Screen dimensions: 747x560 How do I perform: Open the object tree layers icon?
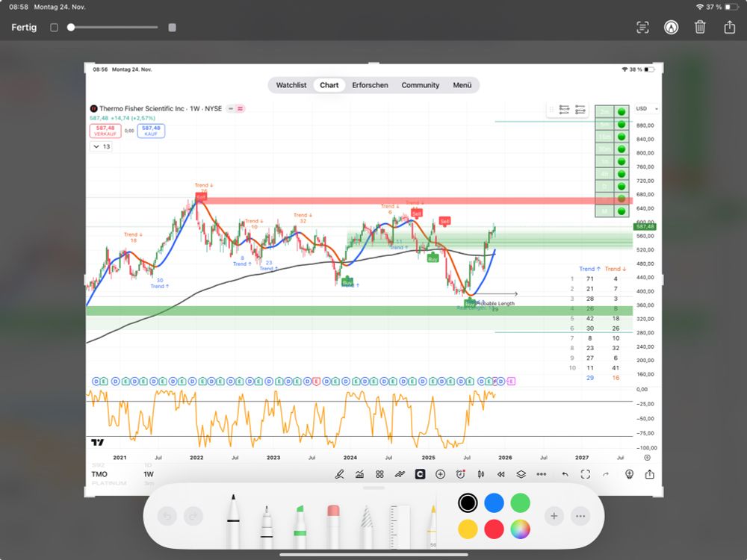tap(521, 474)
